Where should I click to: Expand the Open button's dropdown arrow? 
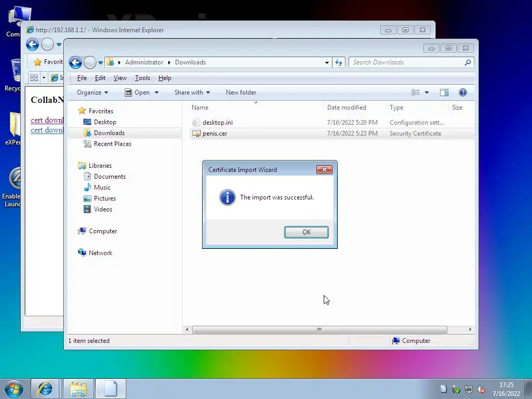[156, 92]
